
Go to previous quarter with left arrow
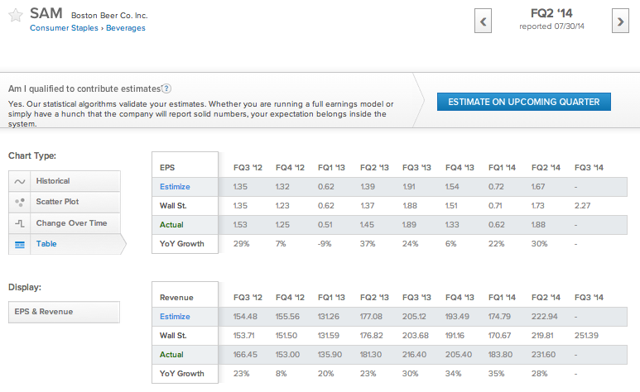point(483,21)
